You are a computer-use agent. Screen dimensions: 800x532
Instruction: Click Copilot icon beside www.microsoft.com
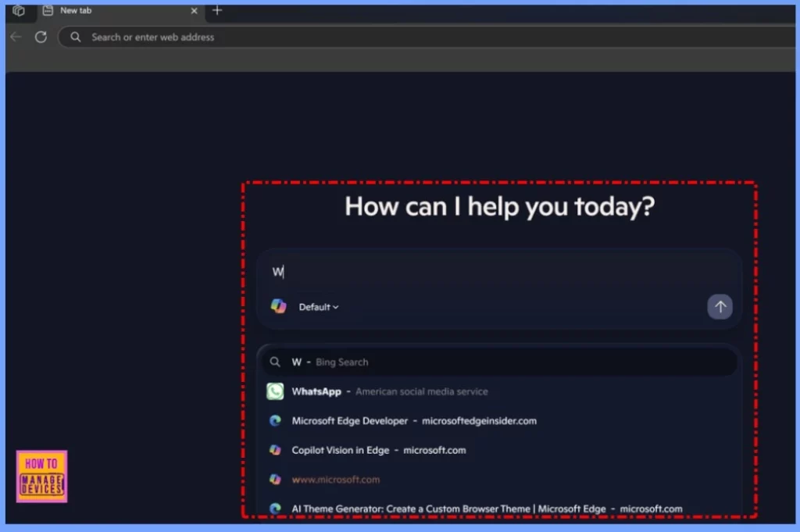click(x=275, y=480)
